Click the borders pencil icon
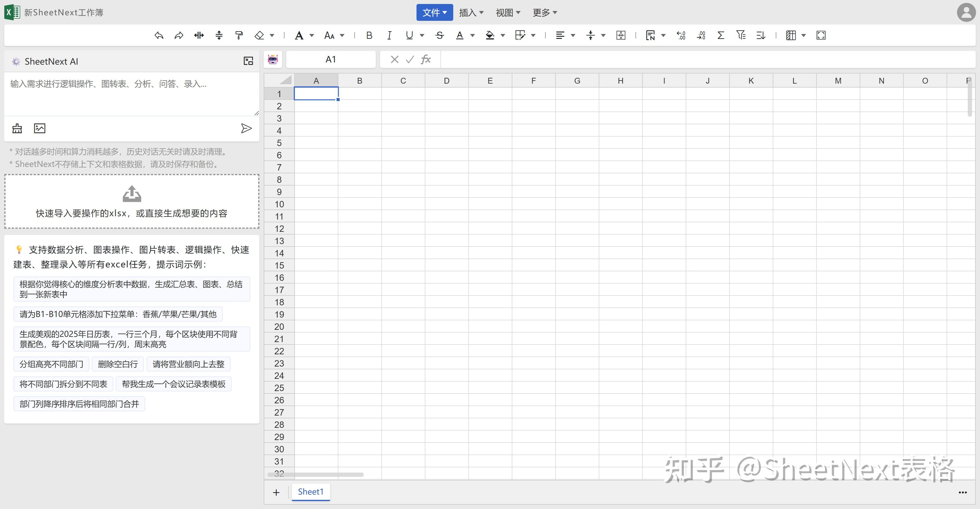 click(x=520, y=36)
